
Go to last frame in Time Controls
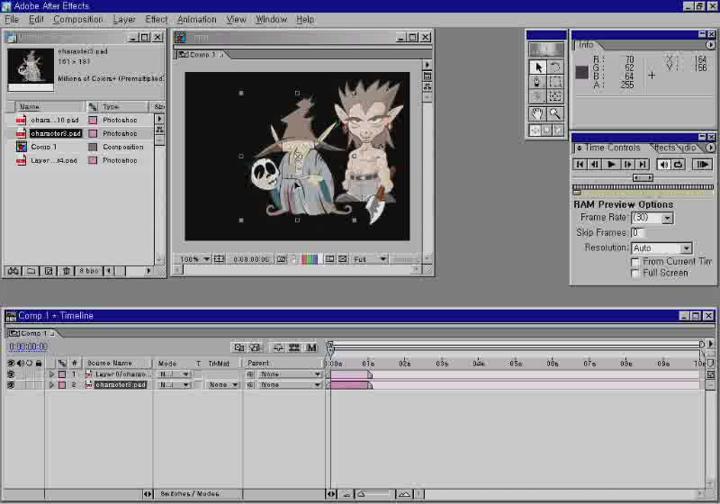[643, 164]
